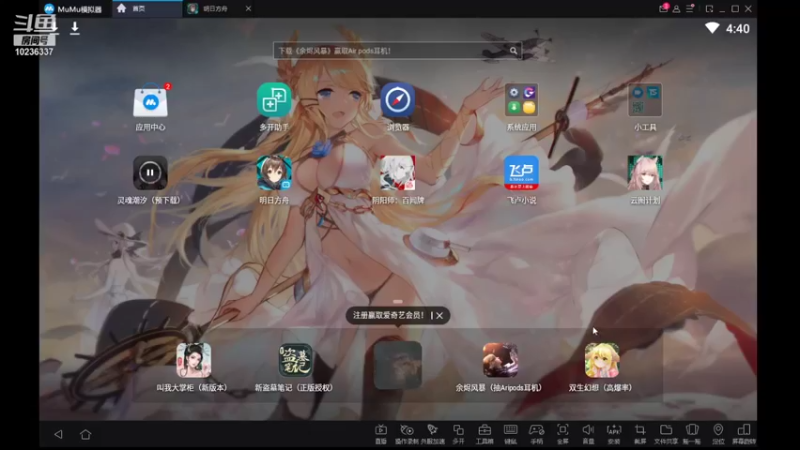Screen dimensions: 800x450
Task: Click the download arrow icon under title bar
Action: coord(74,28)
